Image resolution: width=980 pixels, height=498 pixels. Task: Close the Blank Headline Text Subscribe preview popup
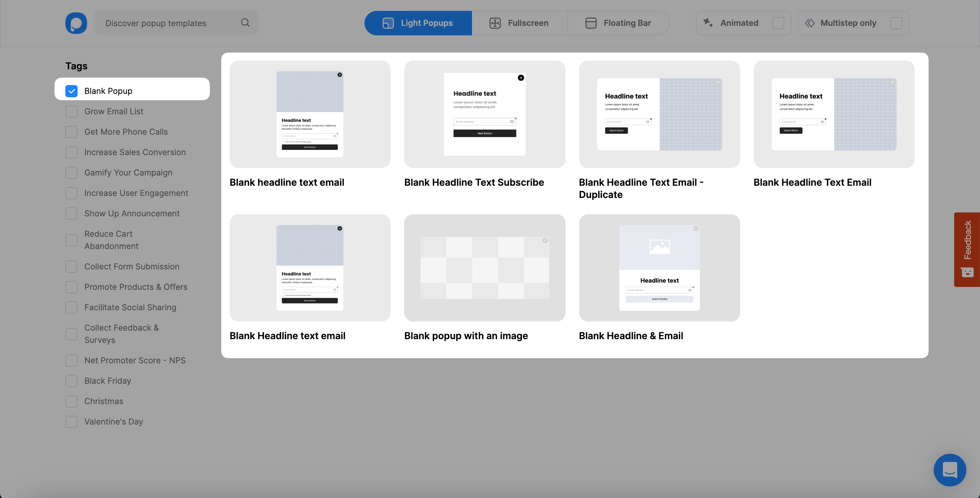[521, 78]
